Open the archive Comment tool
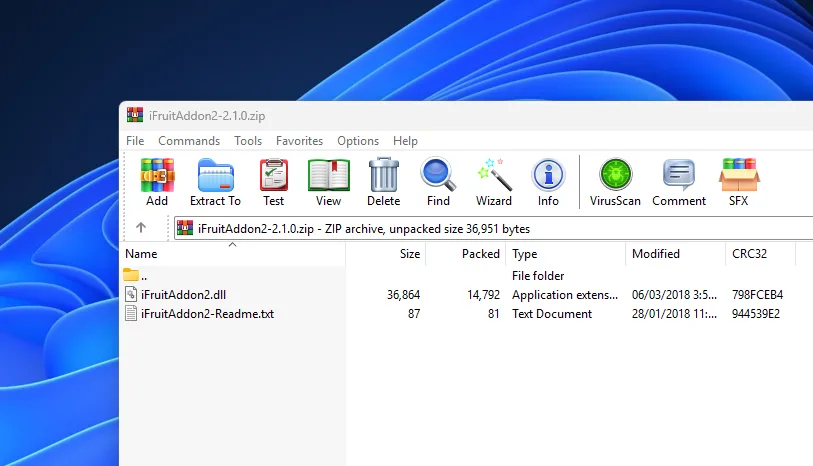The width and height of the screenshot is (813, 466). click(679, 181)
